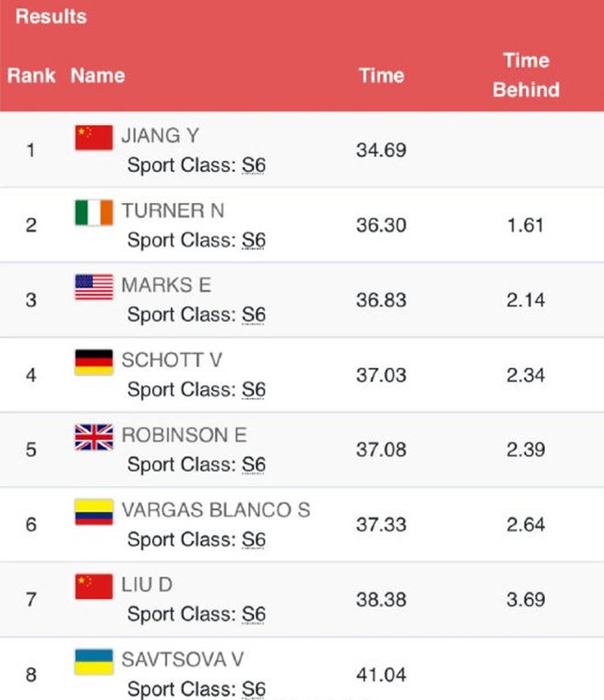Image resolution: width=604 pixels, height=700 pixels.
Task: Click the Time Behind column header
Action: pos(526,75)
